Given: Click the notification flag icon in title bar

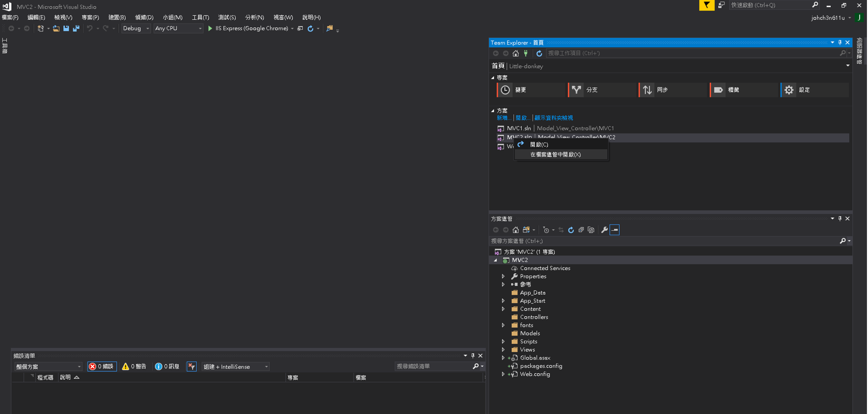Looking at the screenshot, I should pyautogui.click(x=707, y=5).
